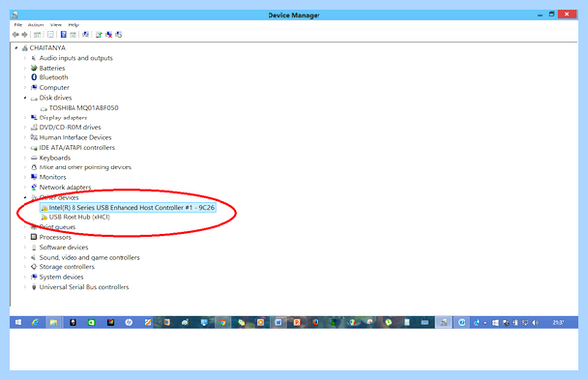Click the blue Help question-mark toolbar icon
This screenshot has width=588, height=380.
click(x=63, y=35)
